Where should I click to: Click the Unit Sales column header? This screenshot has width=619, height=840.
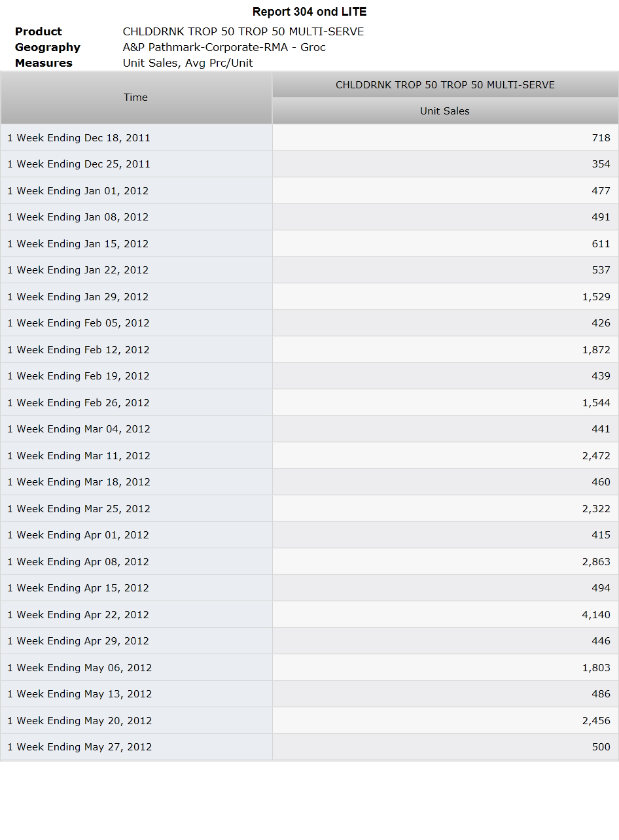click(x=445, y=111)
